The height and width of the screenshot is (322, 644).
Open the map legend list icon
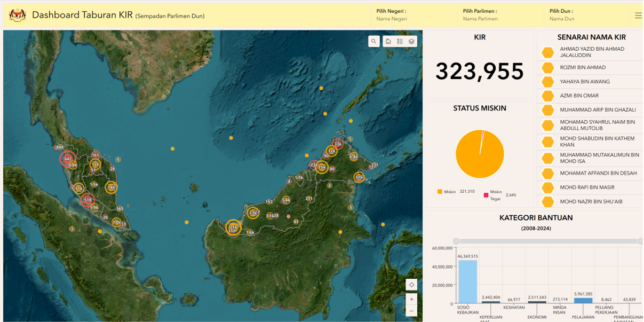(x=400, y=41)
